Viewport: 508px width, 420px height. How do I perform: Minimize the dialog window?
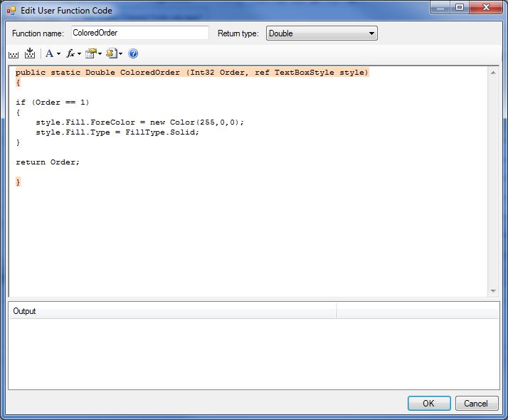(x=440, y=7)
